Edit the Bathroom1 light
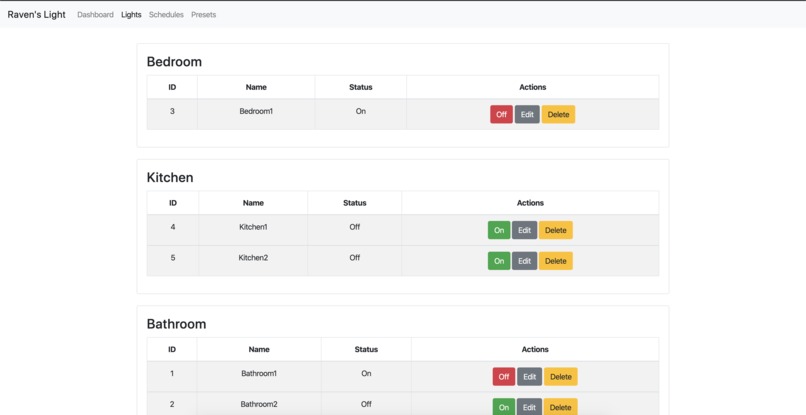The width and height of the screenshot is (806, 415). [x=529, y=376]
